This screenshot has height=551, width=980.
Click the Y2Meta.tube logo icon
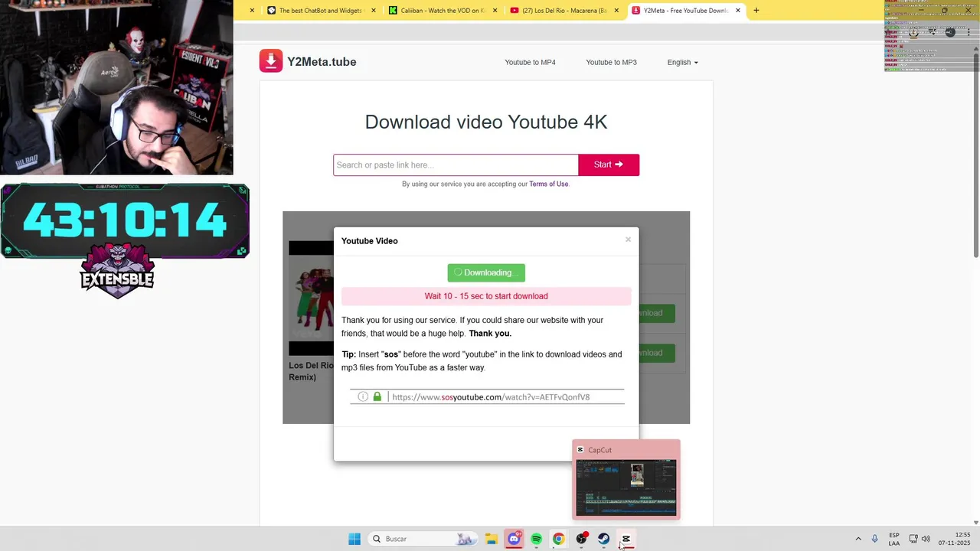[x=270, y=61]
